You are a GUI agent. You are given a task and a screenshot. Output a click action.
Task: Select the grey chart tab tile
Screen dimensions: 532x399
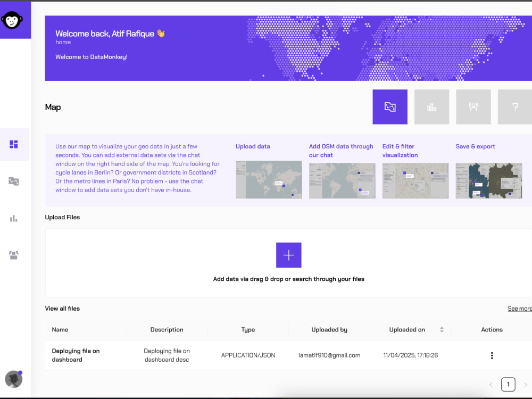click(x=431, y=107)
